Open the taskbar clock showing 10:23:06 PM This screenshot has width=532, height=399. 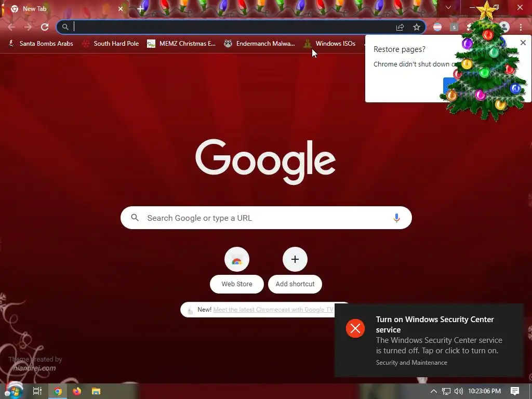tap(485, 391)
